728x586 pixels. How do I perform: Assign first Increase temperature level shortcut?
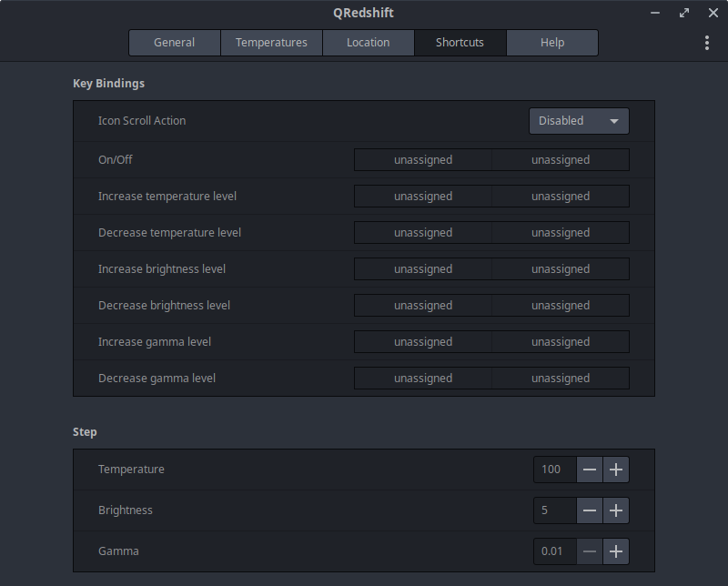pyautogui.click(x=423, y=196)
